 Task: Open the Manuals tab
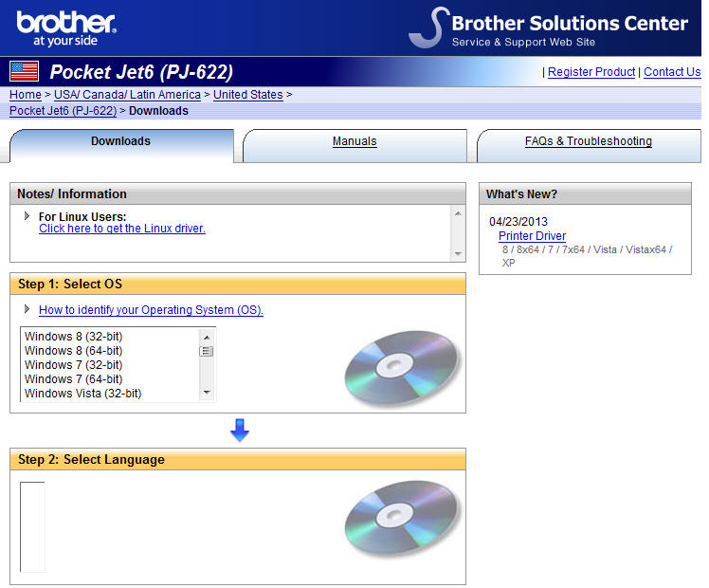coord(354,142)
